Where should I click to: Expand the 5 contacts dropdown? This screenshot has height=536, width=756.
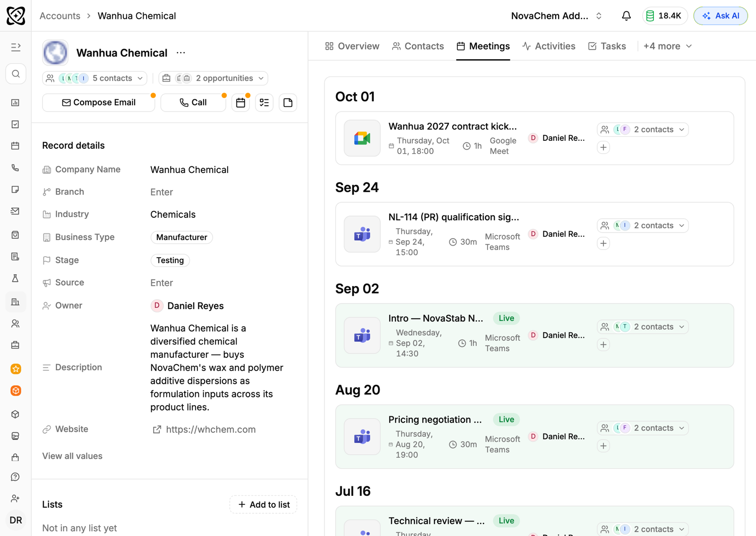coord(94,78)
